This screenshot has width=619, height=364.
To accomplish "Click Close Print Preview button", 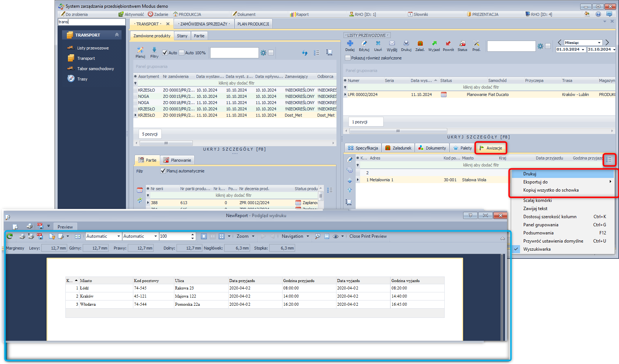I will click(x=368, y=236).
